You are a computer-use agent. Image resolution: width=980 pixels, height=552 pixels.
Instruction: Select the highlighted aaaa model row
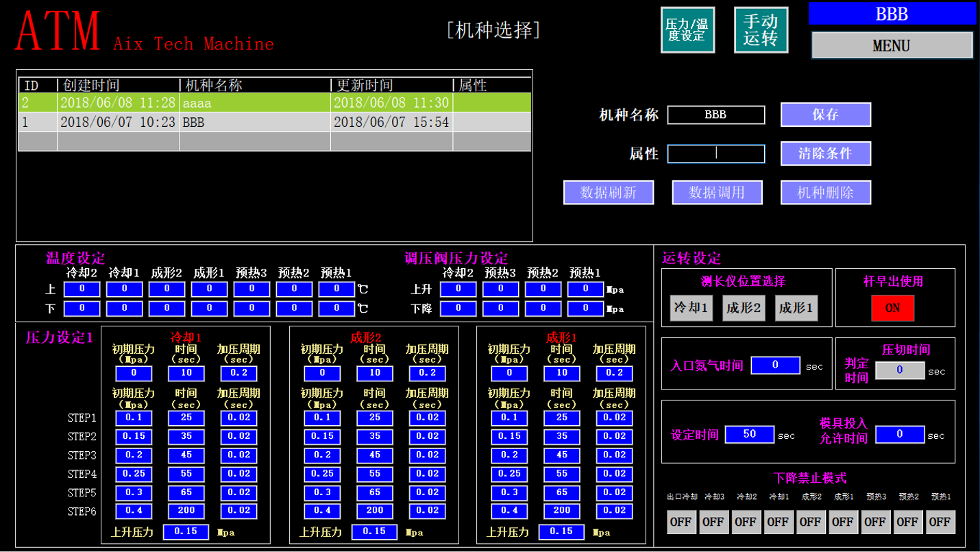(274, 103)
